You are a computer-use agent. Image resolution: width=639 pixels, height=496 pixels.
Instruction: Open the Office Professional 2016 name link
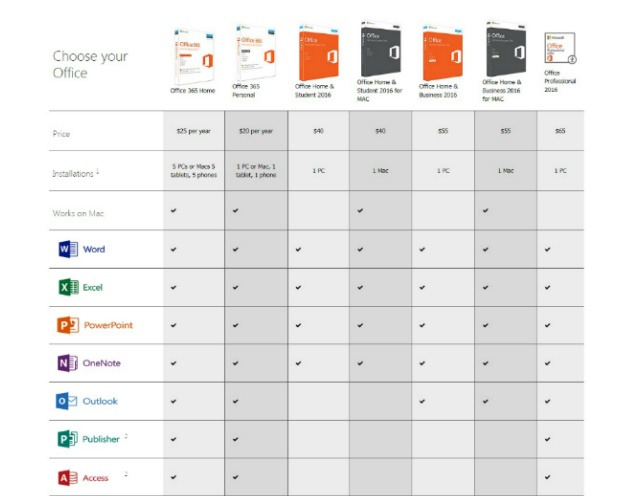click(x=560, y=81)
